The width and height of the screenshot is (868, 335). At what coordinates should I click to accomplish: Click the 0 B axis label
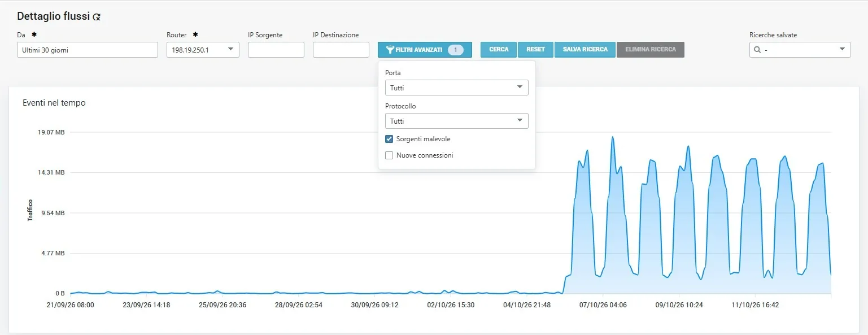pos(60,293)
